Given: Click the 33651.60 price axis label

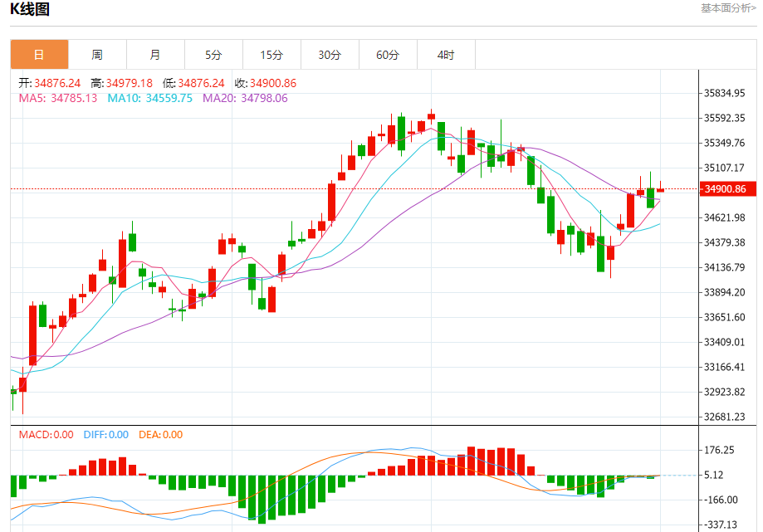Looking at the screenshot, I should (x=725, y=317).
